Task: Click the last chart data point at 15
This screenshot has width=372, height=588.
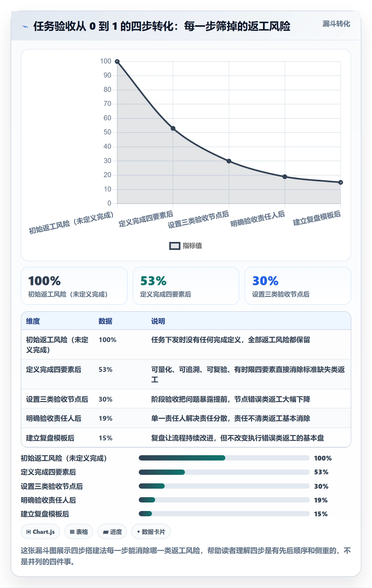Action: tap(341, 182)
